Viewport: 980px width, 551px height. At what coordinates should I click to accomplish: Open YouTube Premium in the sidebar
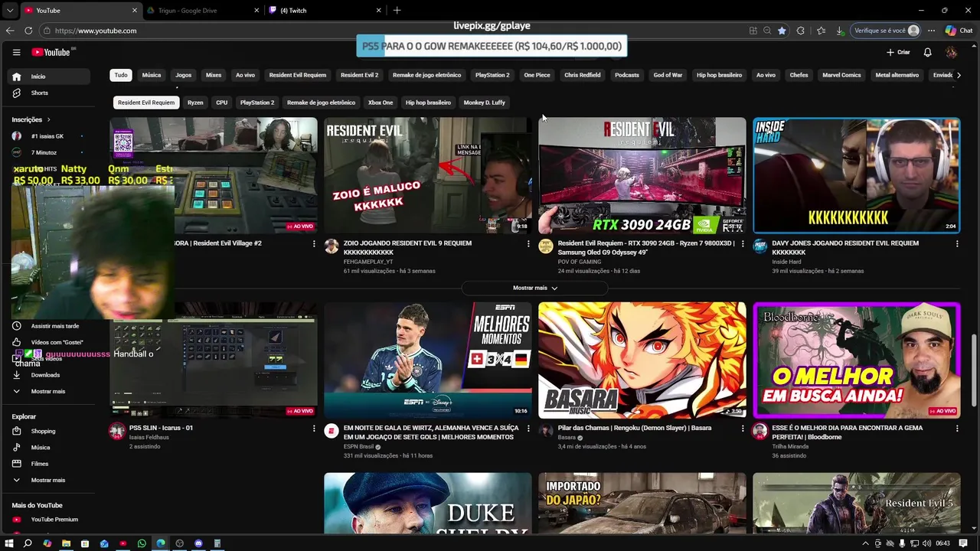coord(48,520)
